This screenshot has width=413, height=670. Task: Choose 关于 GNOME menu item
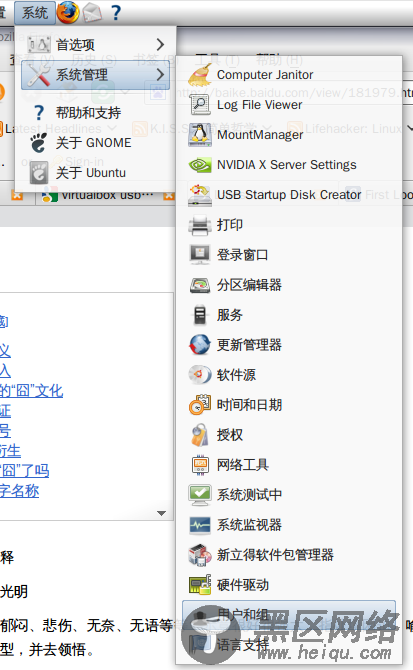click(x=96, y=143)
